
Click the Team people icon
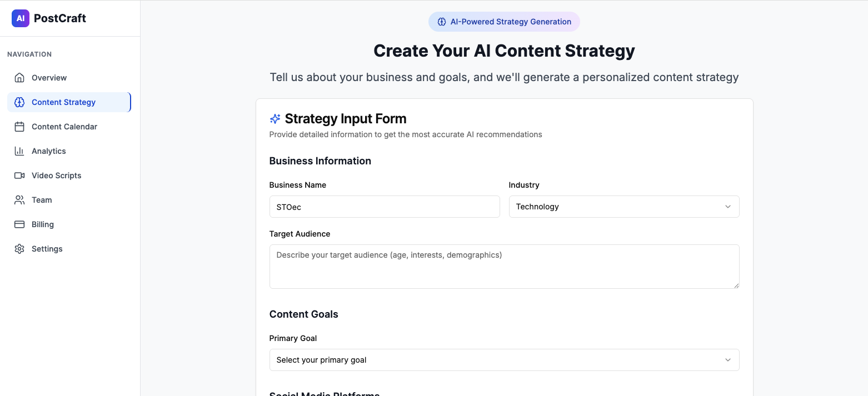[x=19, y=200]
